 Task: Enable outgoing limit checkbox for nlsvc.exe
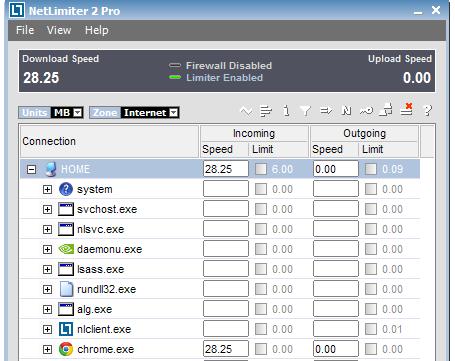(x=371, y=229)
